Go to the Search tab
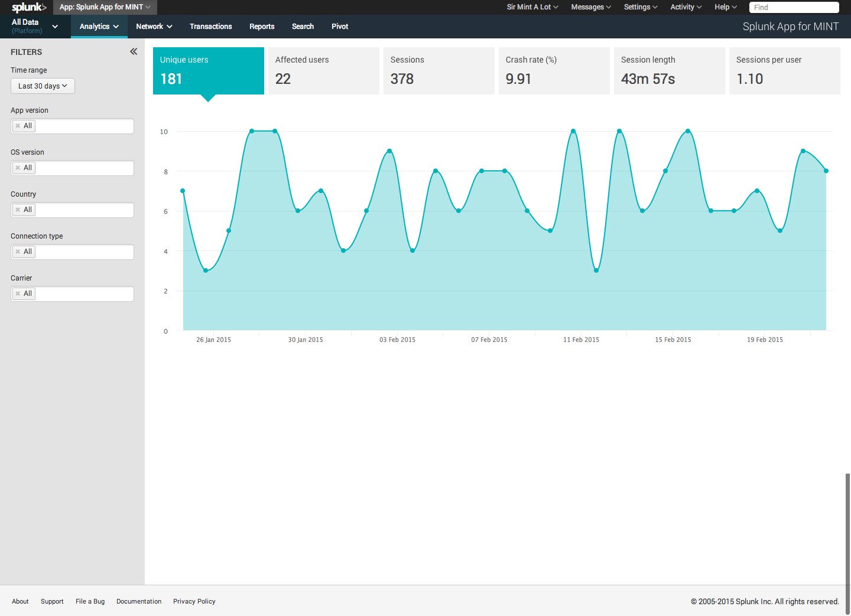 coord(303,27)
